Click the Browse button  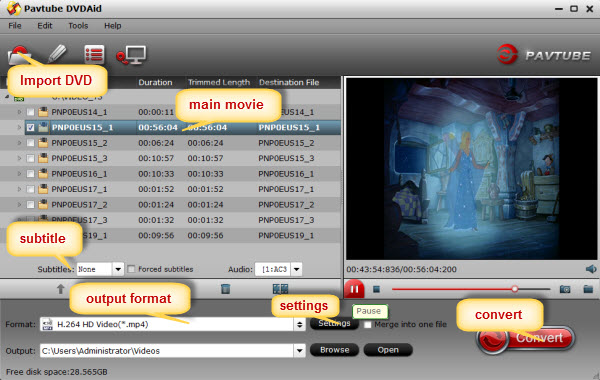pyautogui.click(x=334, y=350)
